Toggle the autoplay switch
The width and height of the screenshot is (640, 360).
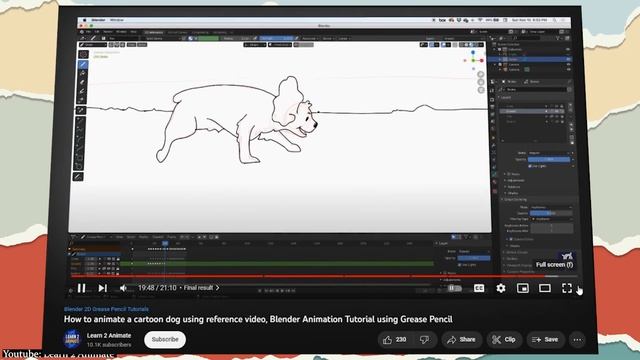455,288
